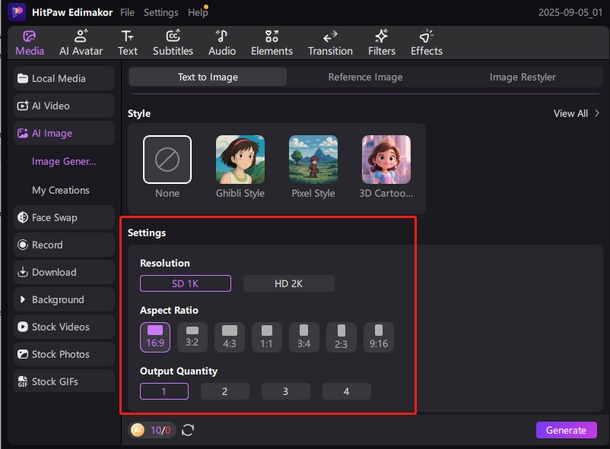Choose 2:3 aspect ratio
The image size is (610, 449).
(341, 337)
